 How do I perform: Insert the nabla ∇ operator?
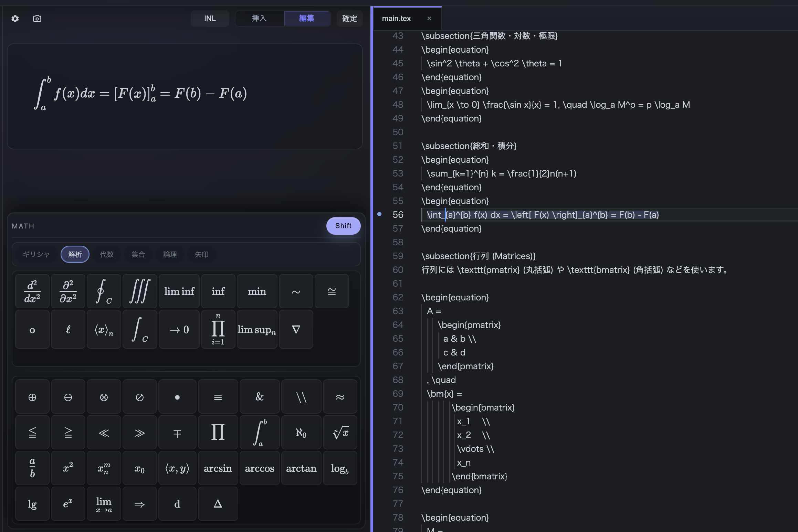[296, 329]
